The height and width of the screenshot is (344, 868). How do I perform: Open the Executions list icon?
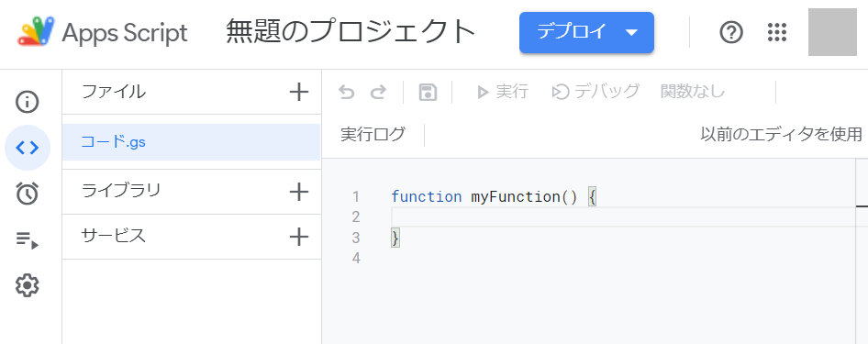pyautogui.click(x=28, y=239)
